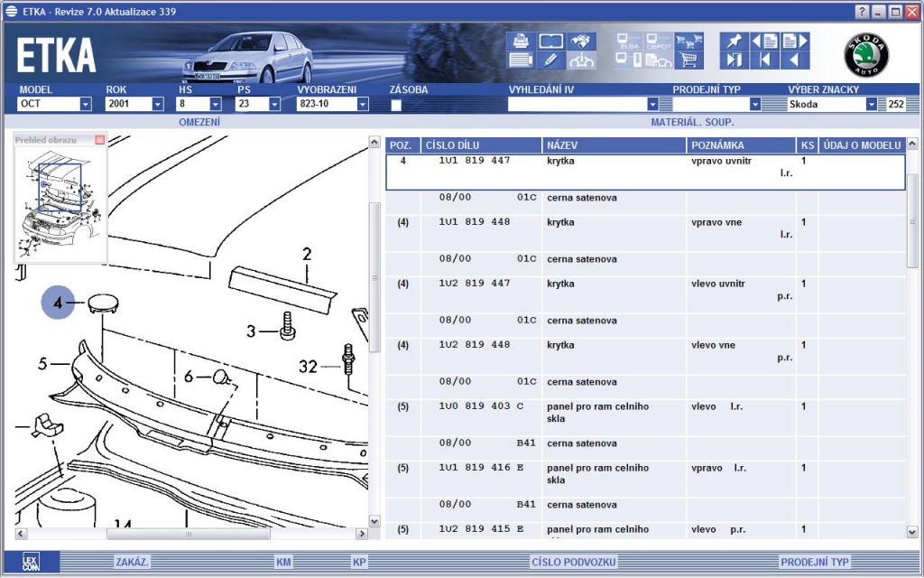The width and height of the screenshot is (924, 578).
Task: Click the pushpin icon
Action: coord(735,42)
